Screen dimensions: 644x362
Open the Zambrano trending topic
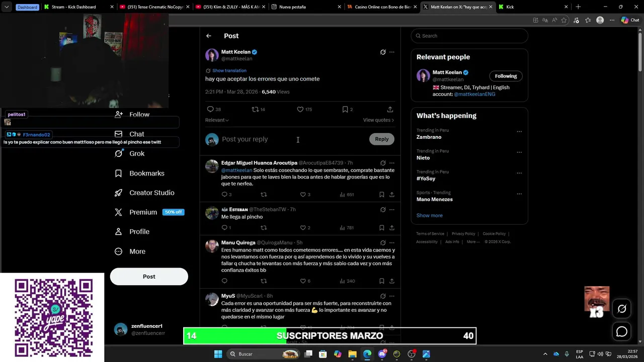point(429,137)
